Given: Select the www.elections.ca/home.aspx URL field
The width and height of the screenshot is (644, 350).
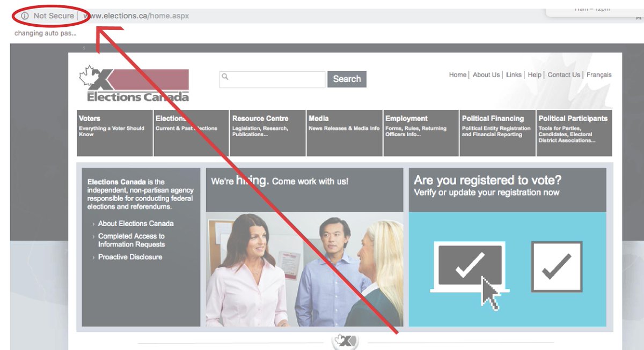Looking at the screenshot, I should tap(136, 16).
